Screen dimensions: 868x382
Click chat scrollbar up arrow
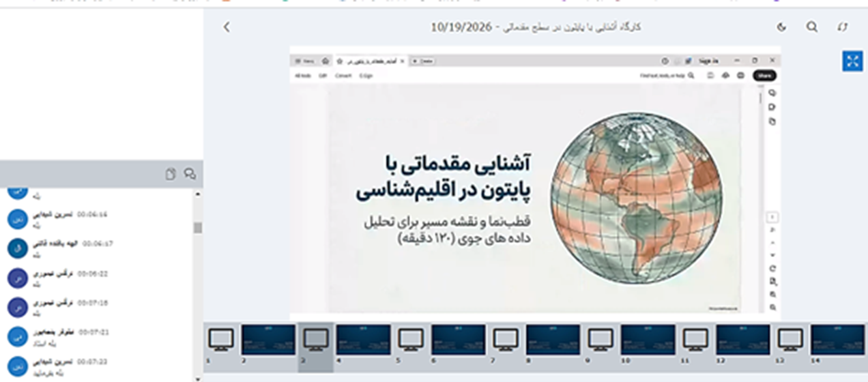coord(198,194)
